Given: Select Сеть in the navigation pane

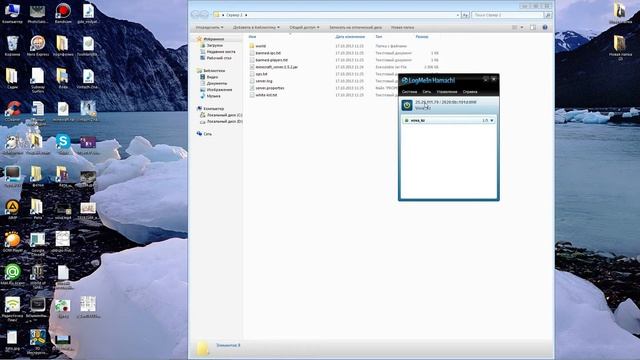Looking at the screenshot, I should tap(207, 134).
